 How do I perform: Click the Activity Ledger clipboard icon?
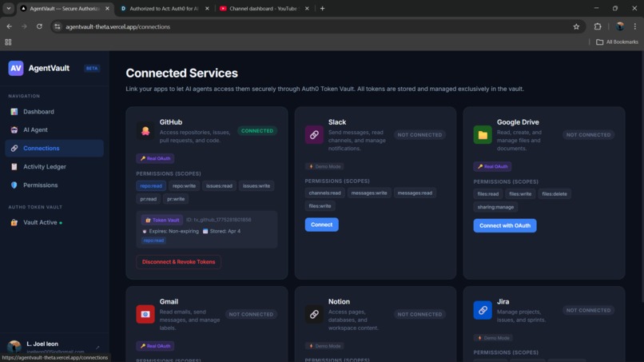[14, 167]
